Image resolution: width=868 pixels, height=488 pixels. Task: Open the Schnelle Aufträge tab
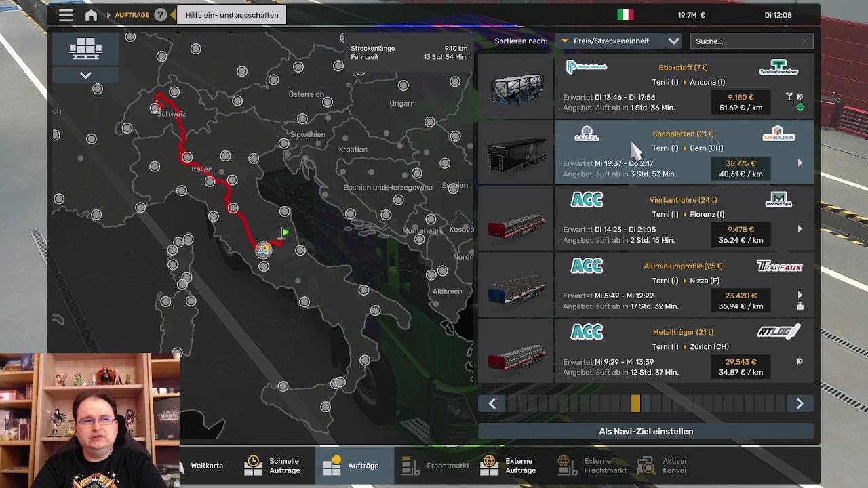[273, 466]
